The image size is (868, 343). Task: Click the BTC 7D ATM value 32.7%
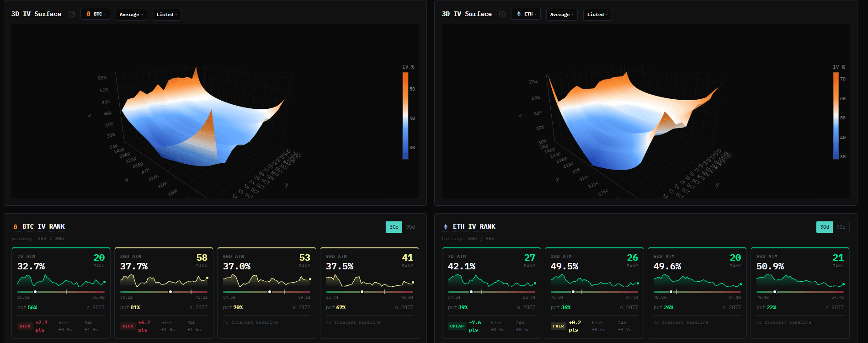coord(31,266)
